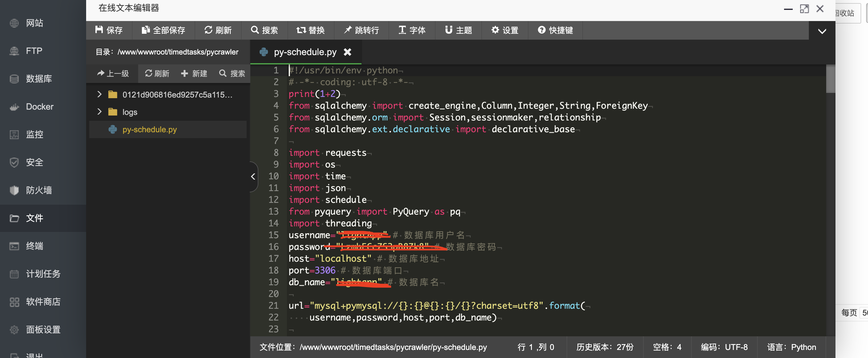Change the 语言: Python language mode
The width and height of the screenshot is (868, 358).
[x=792, y=347]
